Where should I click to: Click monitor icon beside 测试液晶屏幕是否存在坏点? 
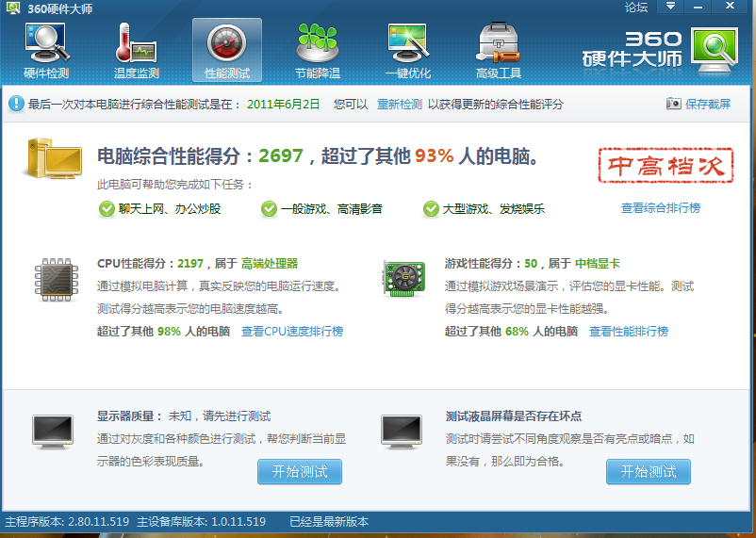[x=402, y=432]
